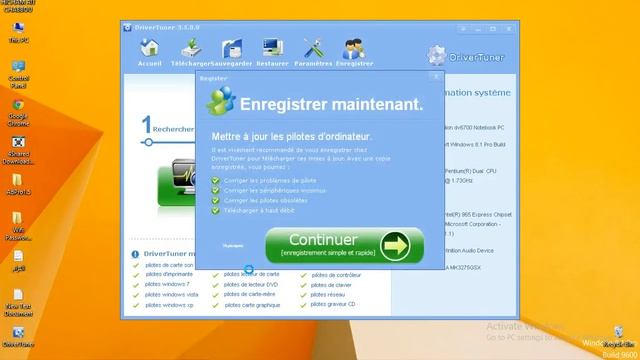Click 'pilotes carte graphique' text
This screenshot has height=360, width=640.
pyautogui.click(x=252, y=305)
